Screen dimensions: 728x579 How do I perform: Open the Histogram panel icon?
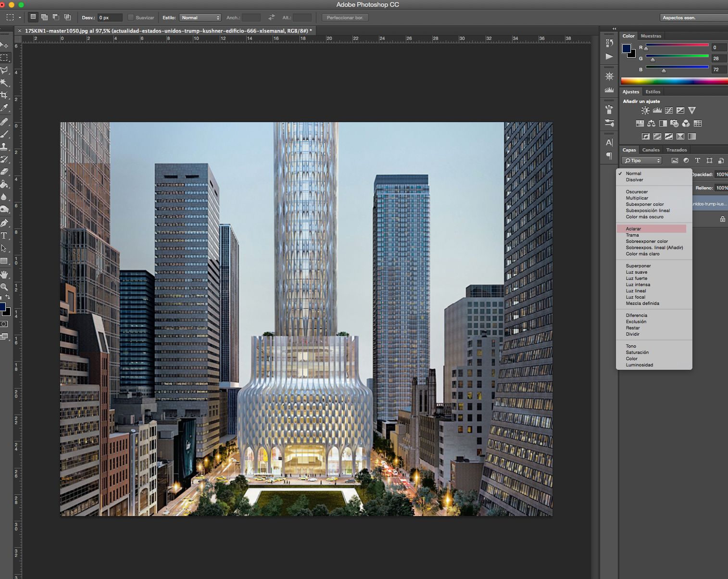click(x=609, y=90)
